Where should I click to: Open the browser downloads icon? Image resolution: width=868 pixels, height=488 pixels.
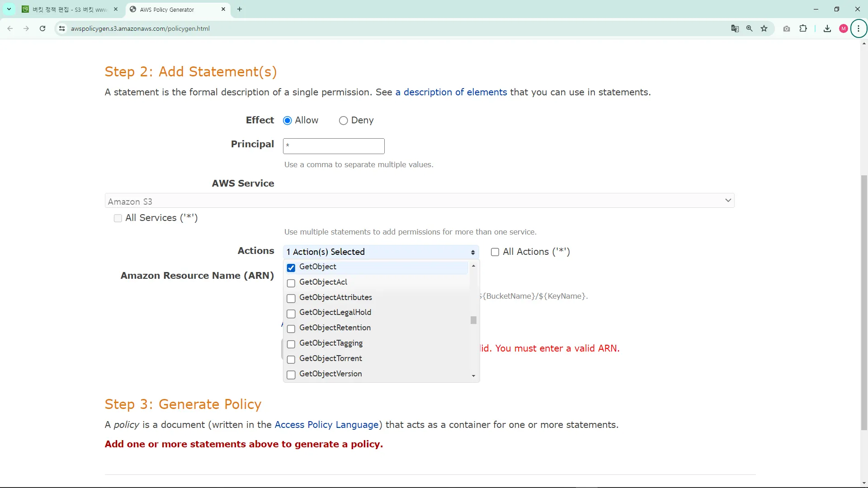tap(827, 28)
